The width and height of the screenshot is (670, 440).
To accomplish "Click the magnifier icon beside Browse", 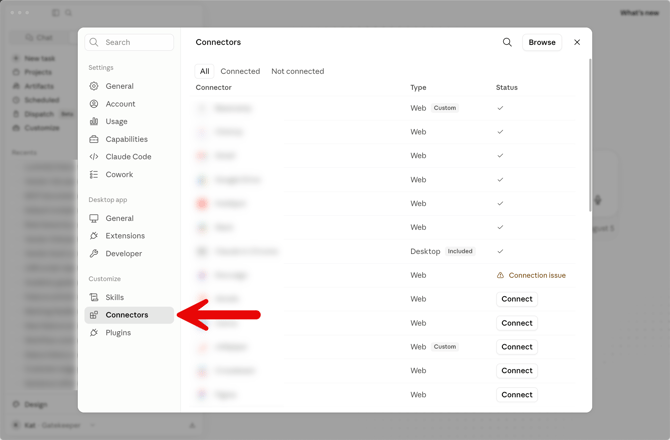I will [x=507, y=42].
